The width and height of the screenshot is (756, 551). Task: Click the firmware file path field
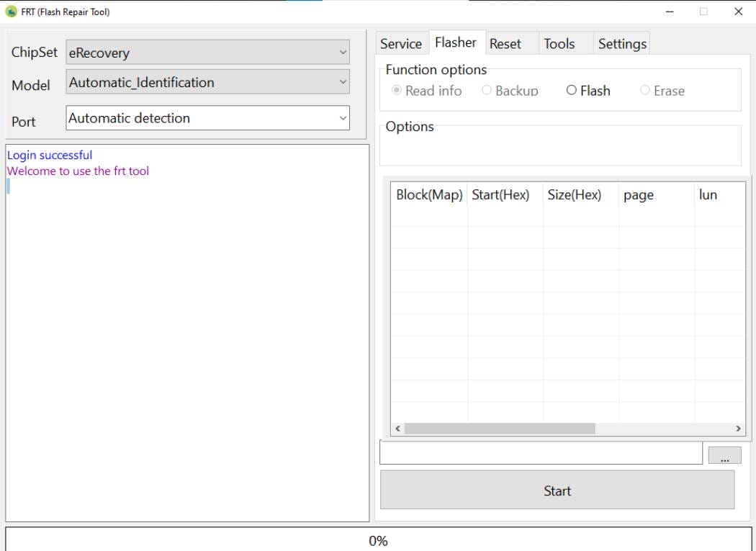pos(540,452)
